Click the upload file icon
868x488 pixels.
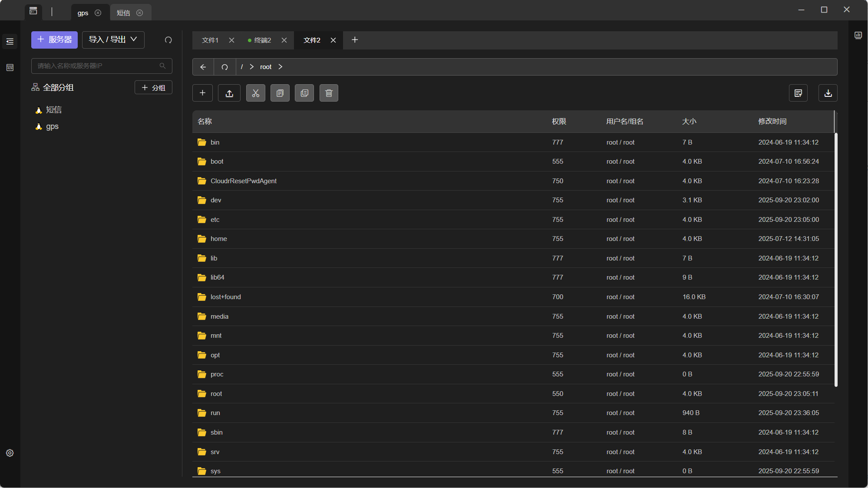[x=229, y=93]
